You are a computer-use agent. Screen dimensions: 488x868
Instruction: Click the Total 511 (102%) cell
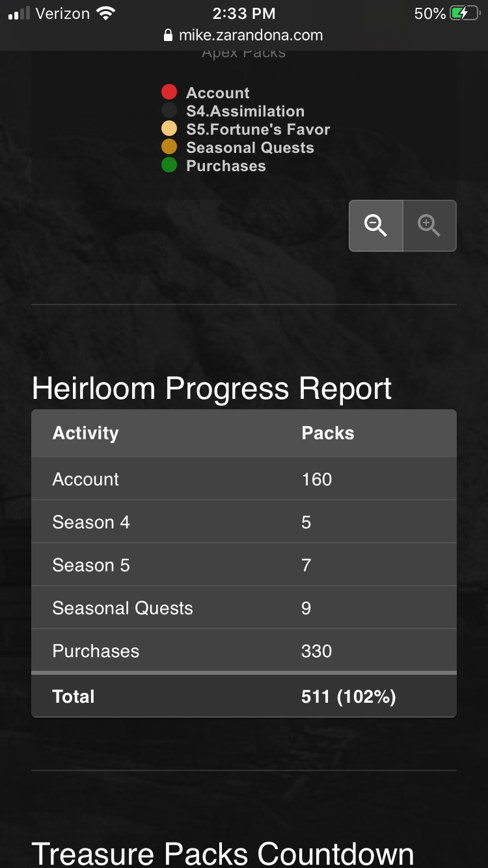coord(349,697)
